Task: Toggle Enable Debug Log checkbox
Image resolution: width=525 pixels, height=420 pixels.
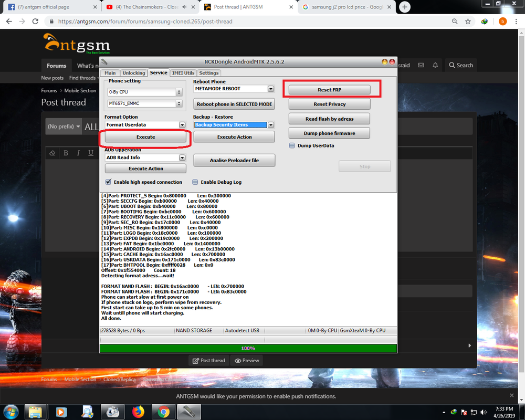Action: pyautogui.click(x=195, y=182)
